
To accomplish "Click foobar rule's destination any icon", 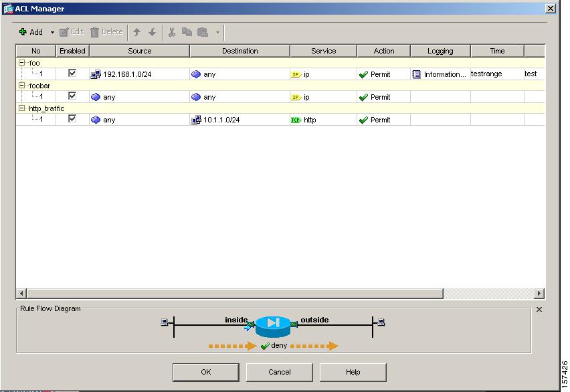I will pos(196,97).
